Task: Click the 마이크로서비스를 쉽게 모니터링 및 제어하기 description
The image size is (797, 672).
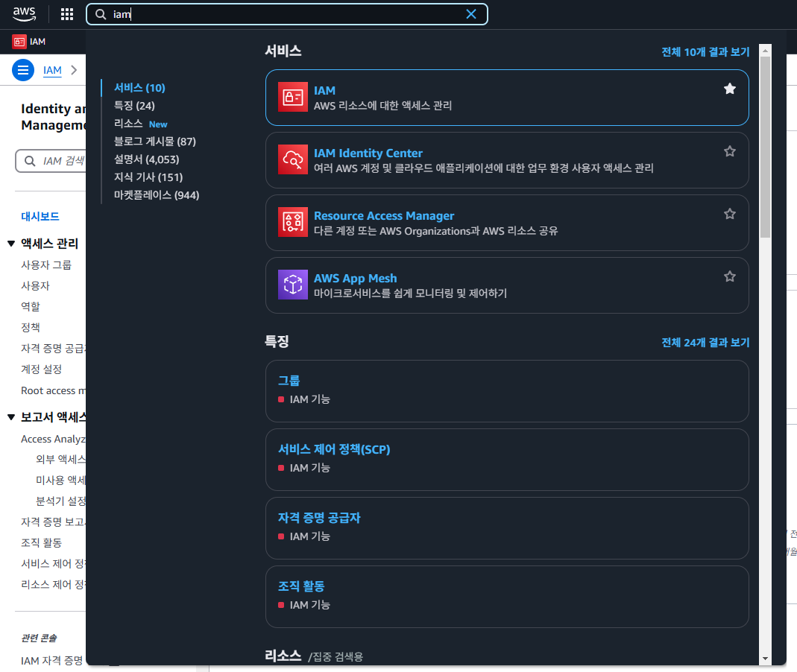Action: pyautogui.click(x=410, y=293)
